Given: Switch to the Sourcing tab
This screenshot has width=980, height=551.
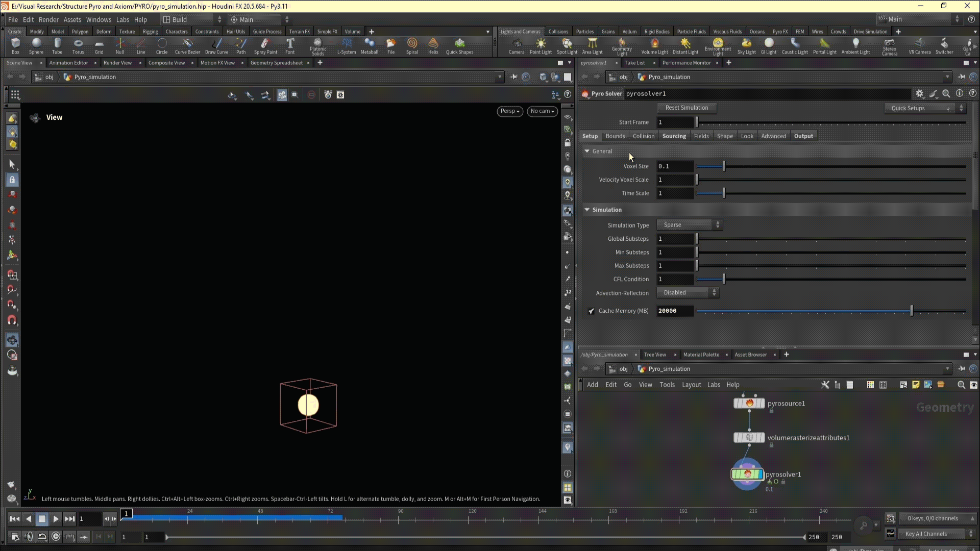Looking at the screenshot, I should point(674,136).
